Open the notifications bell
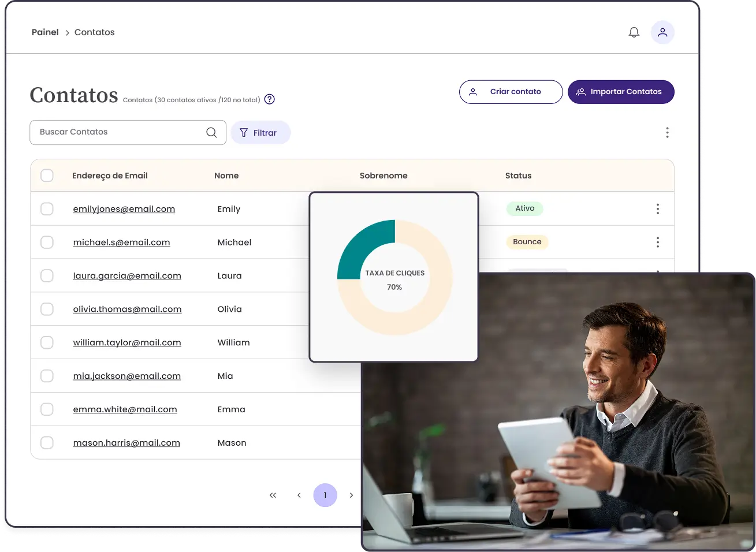 pyautogui.click(x=634, y=32)
